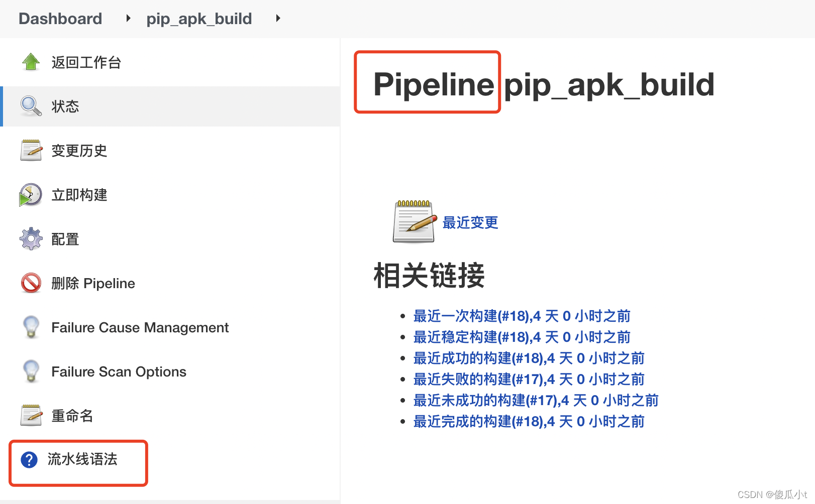The width and height of the screenshot is (815, 504).
Task: Open 变更历史 in the sidebar
Action: click(x=79, y=151)
